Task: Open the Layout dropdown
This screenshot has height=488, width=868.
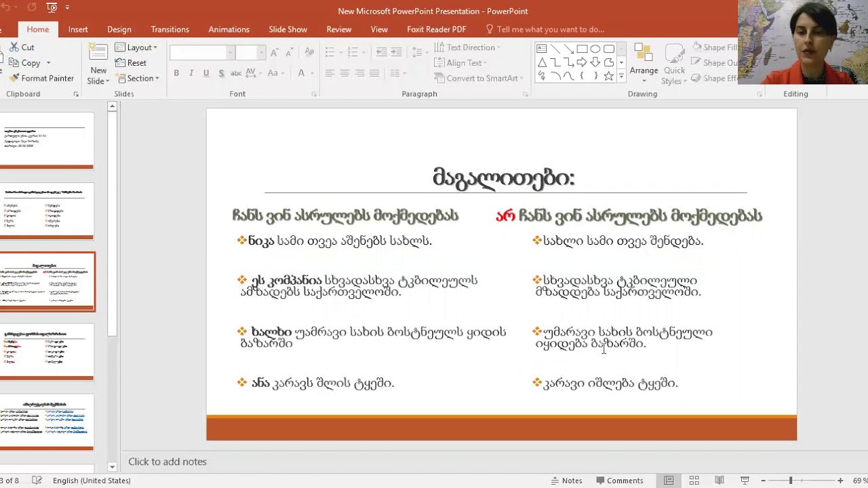Action: [x=136, y=47]
